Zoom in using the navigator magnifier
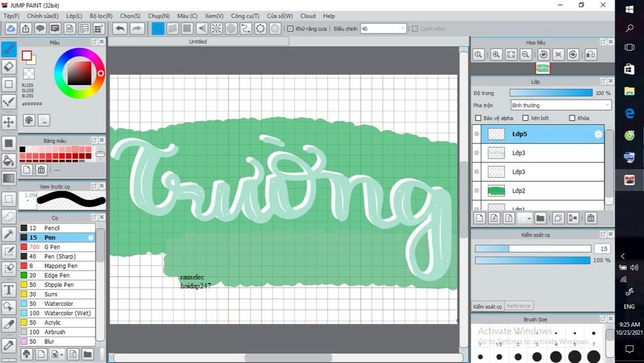The width and height of the screenshot is (644, 363). click(496, 55)
